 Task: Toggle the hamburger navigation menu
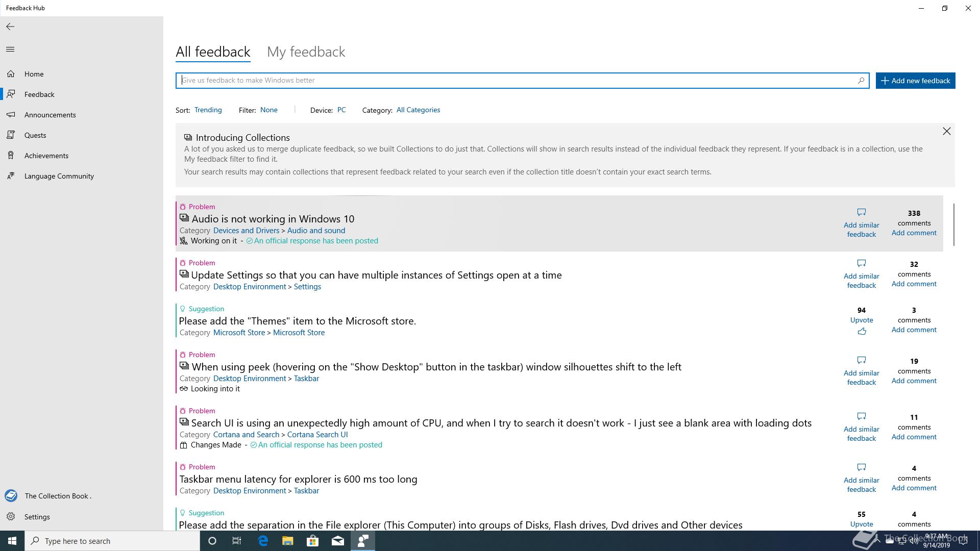pos(10,49)
